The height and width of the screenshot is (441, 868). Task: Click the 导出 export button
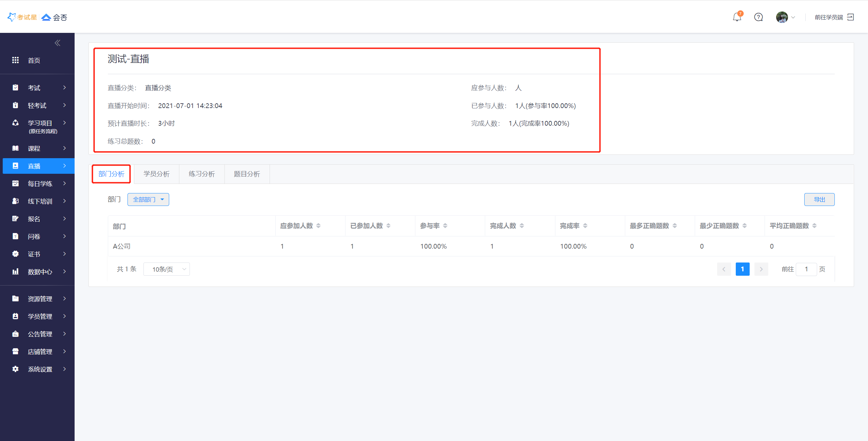coord(819,199)
